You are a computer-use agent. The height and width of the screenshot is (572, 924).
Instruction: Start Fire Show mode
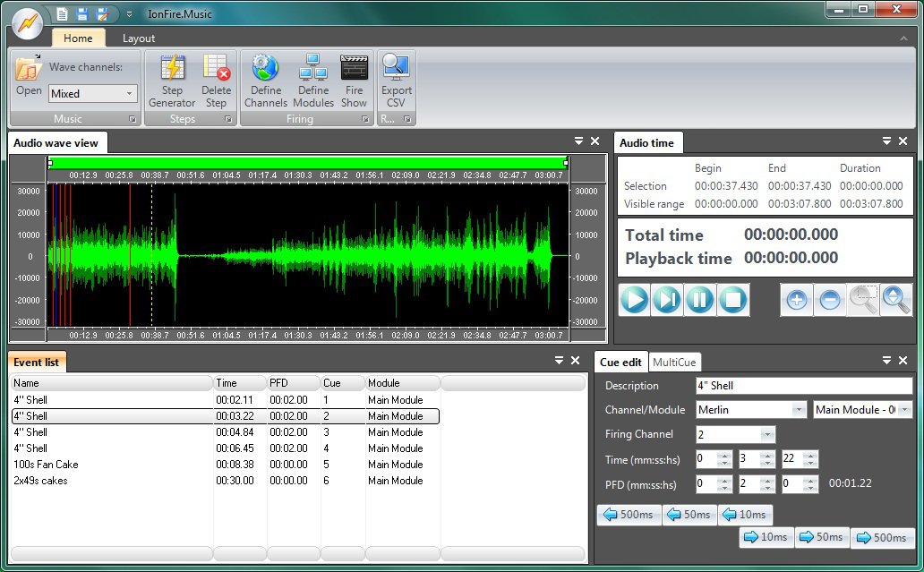355,81
